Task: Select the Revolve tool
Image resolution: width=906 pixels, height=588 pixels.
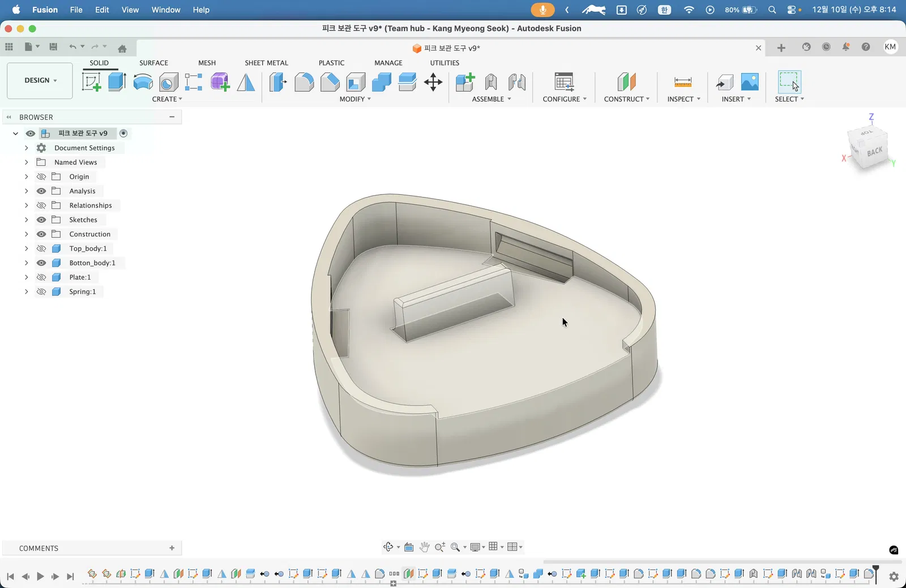Action: [x=143, y=82]
